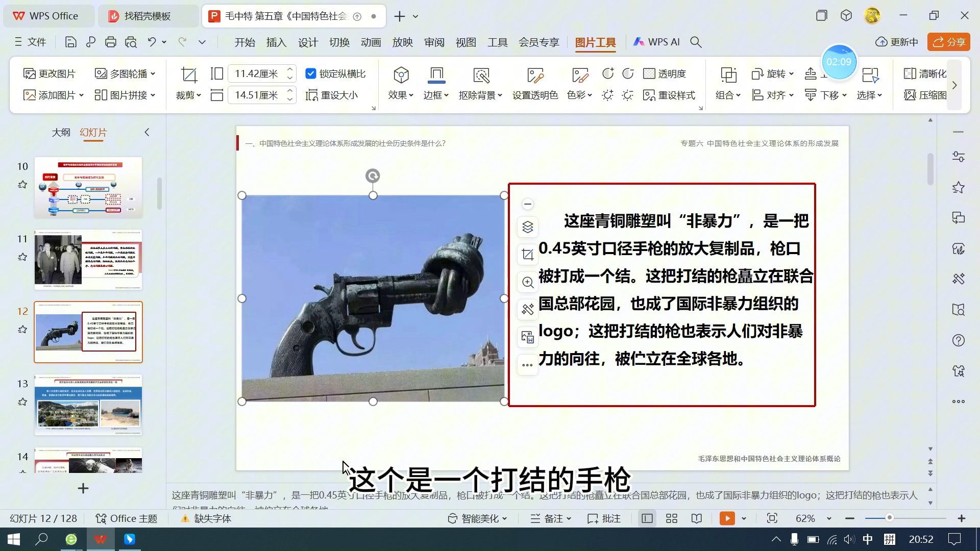Click the Print Preview icon
The height and width of the screenshot is (551, 980).
(131, 42)
